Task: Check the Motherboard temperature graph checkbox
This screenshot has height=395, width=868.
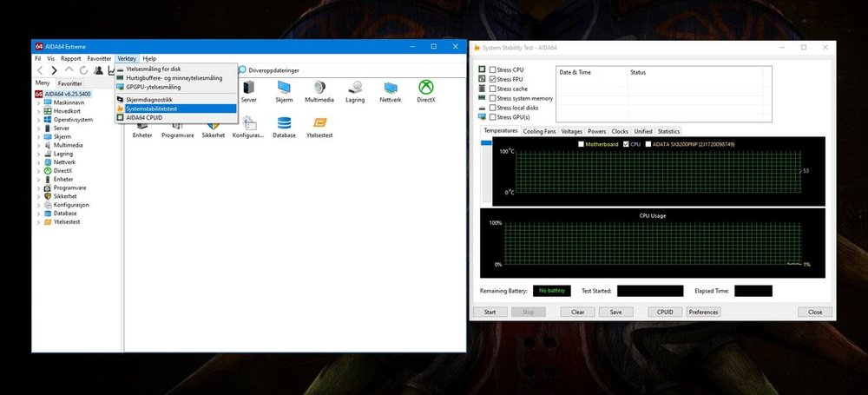Action: tap(581, 144)
